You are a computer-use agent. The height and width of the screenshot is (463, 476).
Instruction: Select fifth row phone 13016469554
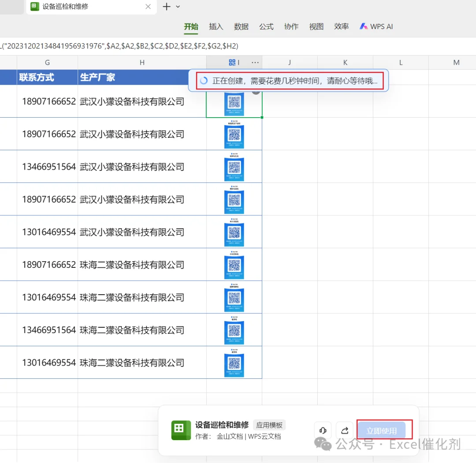[x=47, y=232]
